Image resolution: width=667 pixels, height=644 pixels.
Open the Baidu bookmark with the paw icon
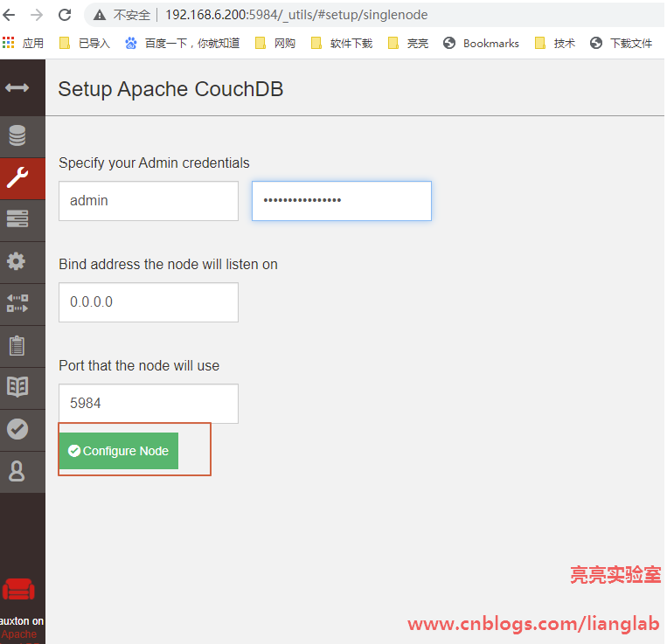[182, 43]
